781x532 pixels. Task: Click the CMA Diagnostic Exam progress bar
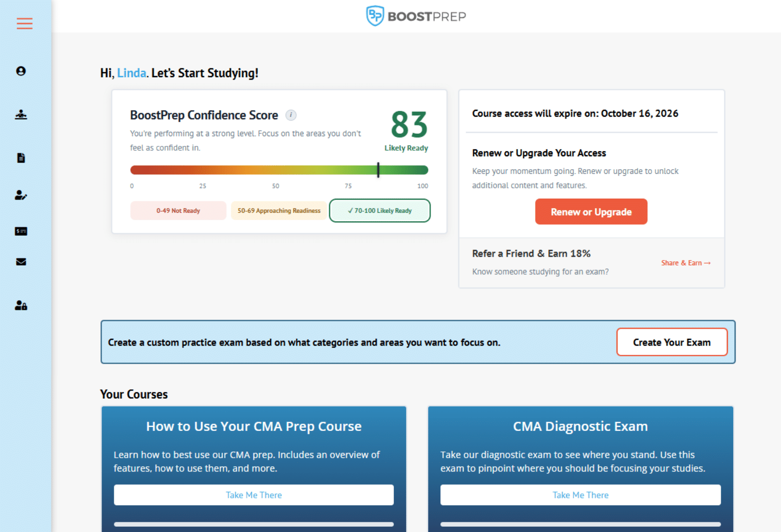click(580, 524)
